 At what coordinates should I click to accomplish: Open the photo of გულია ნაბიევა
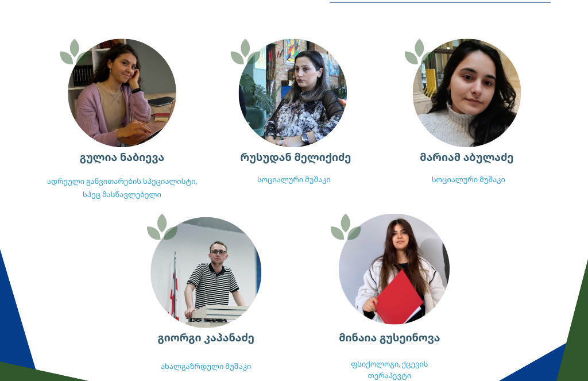[122, 93]
